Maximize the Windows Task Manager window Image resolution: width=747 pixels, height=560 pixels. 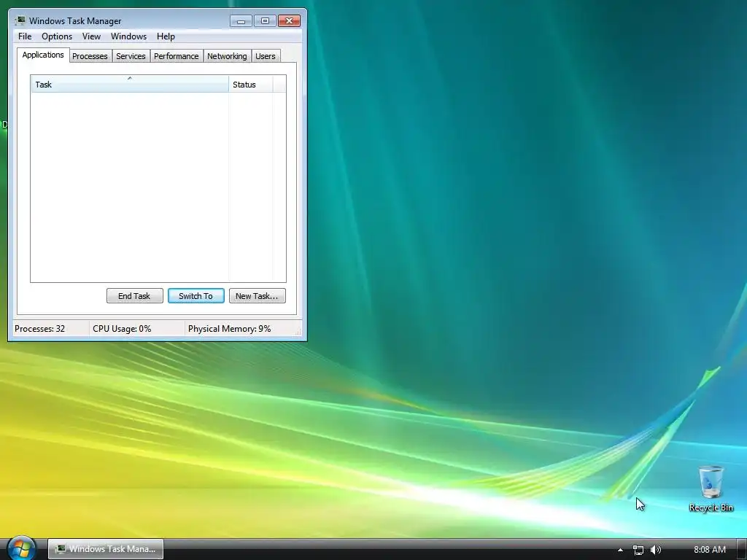click(265, 20)
